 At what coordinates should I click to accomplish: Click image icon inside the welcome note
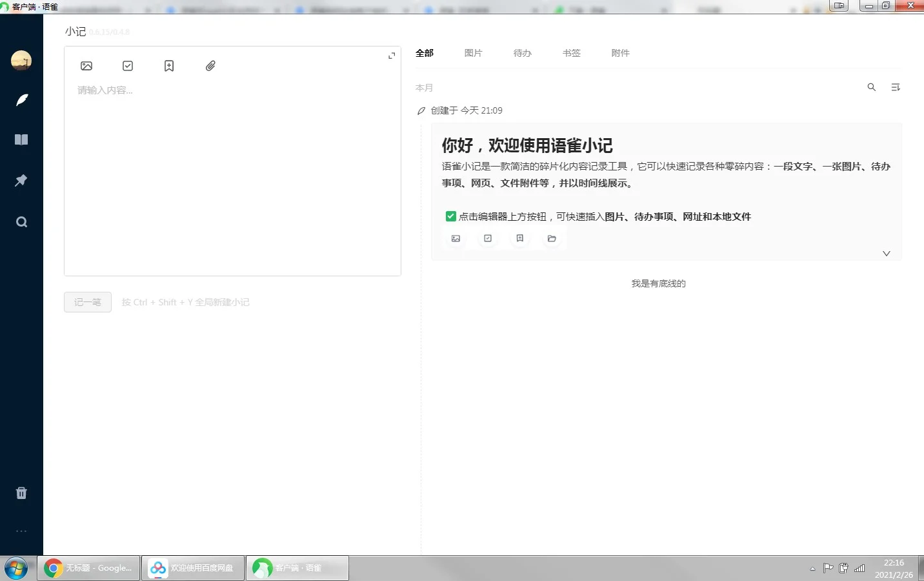click(456, 238)
